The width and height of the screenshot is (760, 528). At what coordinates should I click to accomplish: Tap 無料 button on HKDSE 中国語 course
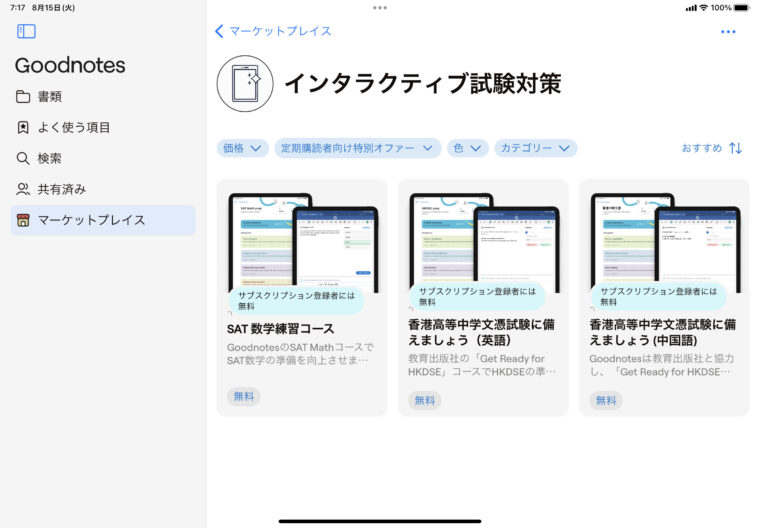point(606,400)
